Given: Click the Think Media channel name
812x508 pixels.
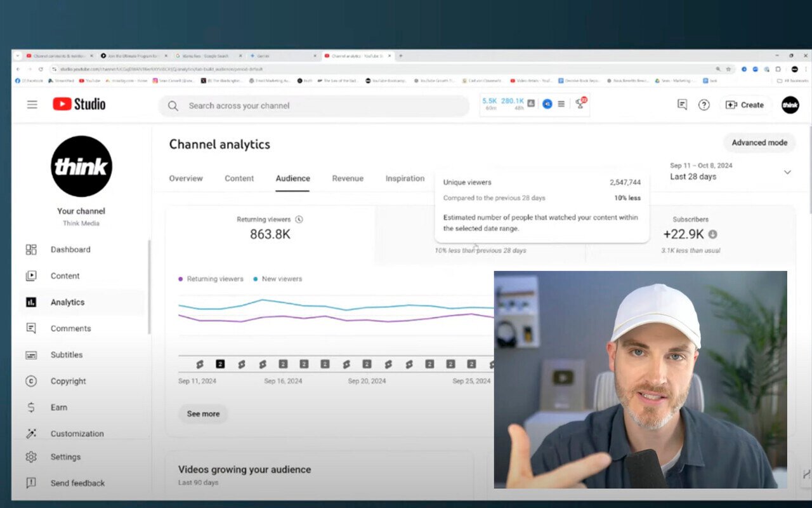Looking at the screenshot, I should tap(81, 224).
